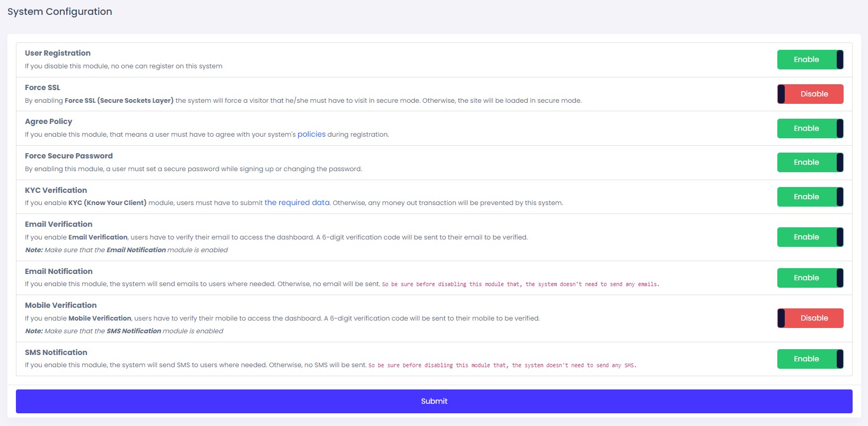Click the Mobile Verification SMS note text
Image resolution: width=868 pixels, height=426 pixels.
(x=124, y=331)
